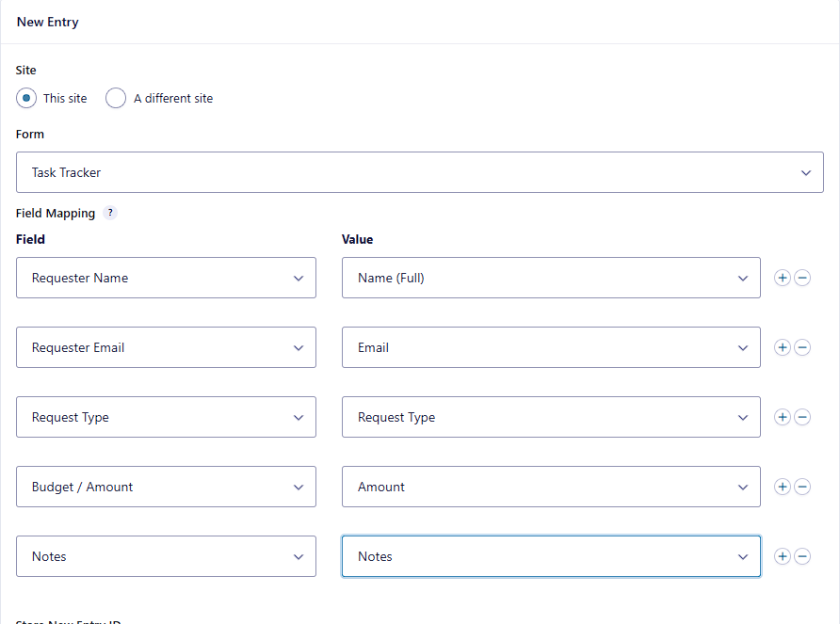The width and height of the screenshot is (840, 624).
Task: Change the Name (Full) value dropdown
Action: 551,278
